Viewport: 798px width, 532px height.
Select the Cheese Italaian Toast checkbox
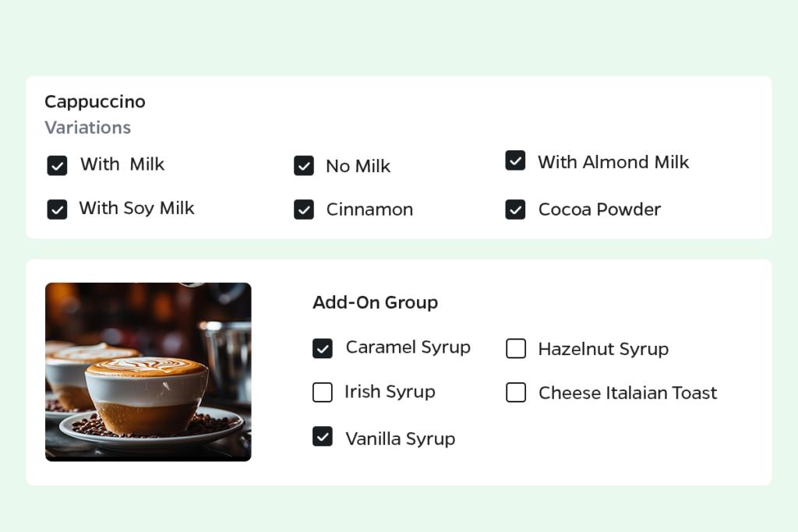(x=516, y=392)
